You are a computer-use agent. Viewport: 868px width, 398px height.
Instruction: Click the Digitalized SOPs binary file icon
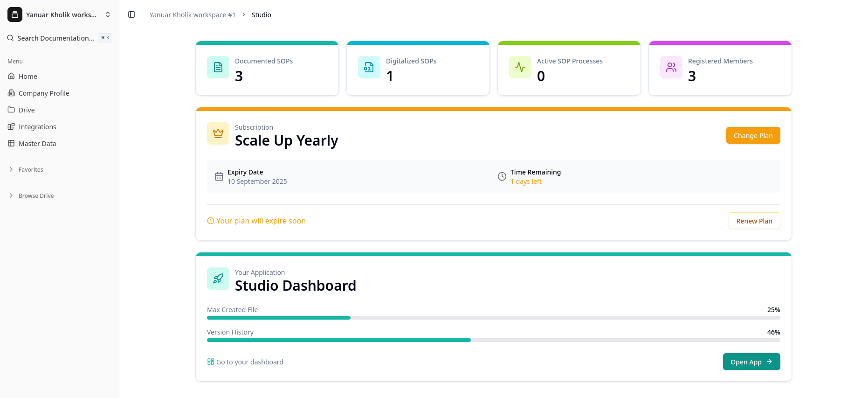coord(369,67)
